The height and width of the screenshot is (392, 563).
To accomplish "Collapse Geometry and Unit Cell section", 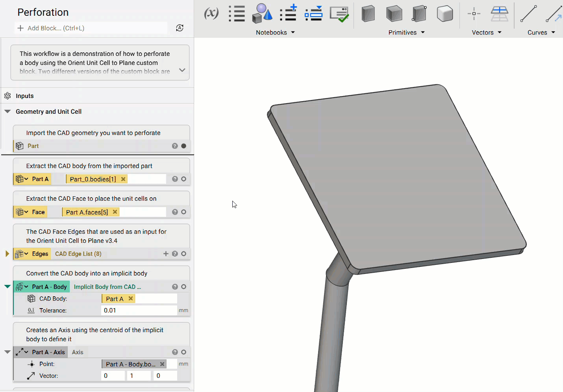I will pos(7,111).
